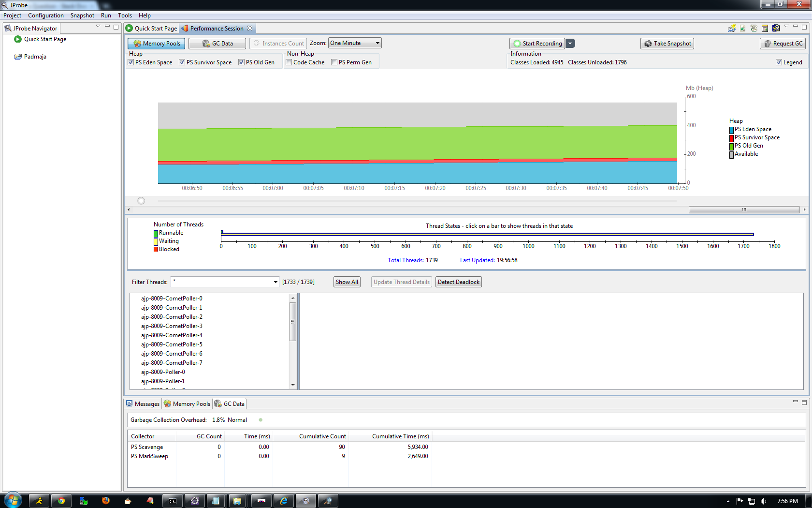
Task: Minimize the bottom Messages panel
Action: 796,402
